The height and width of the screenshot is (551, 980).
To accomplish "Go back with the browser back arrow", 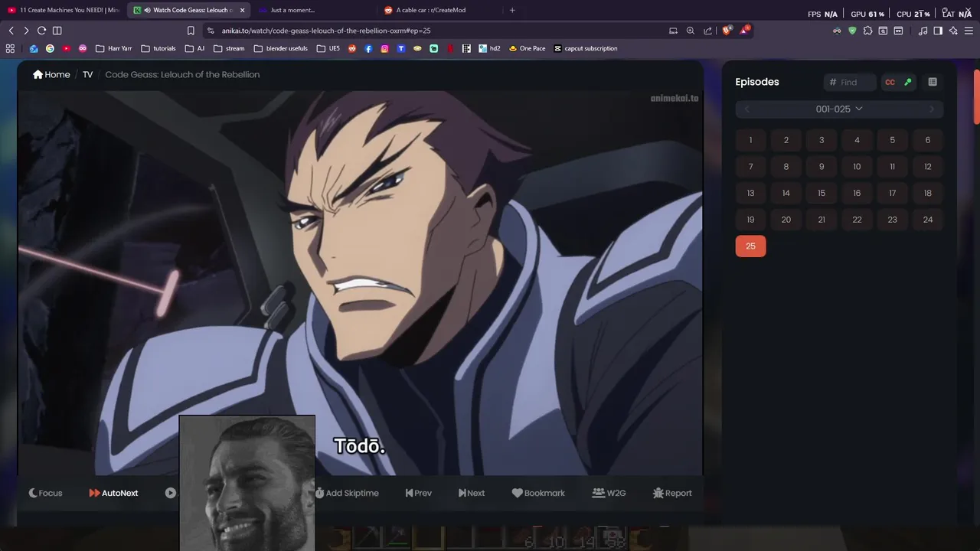I will (x=11, y=31).
